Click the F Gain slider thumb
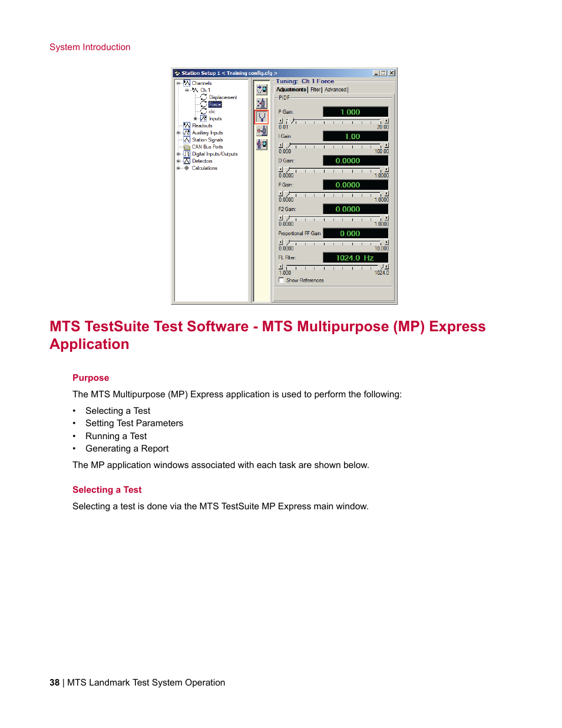This screenshot has height=728, width=562. (288, 194)
